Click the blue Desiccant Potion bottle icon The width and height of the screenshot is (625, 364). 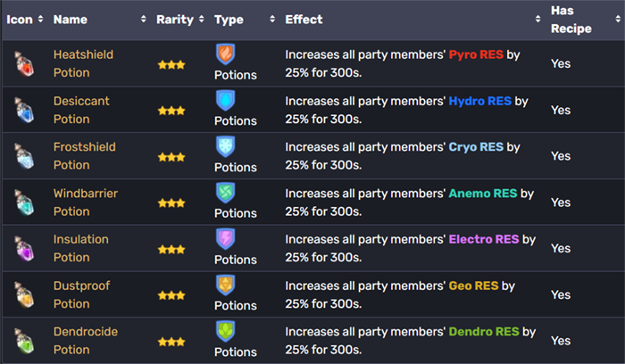(x=21, y=110)
